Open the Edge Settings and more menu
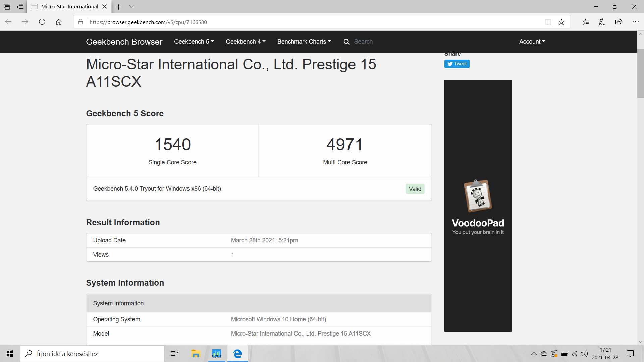Screen dimensions: 644x362 (x=635, y=22)
